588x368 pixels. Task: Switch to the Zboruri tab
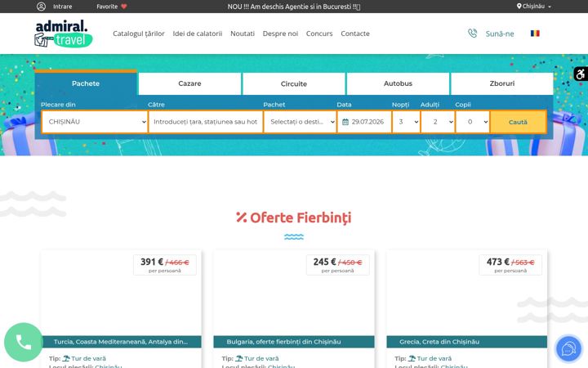coord(501,83)
